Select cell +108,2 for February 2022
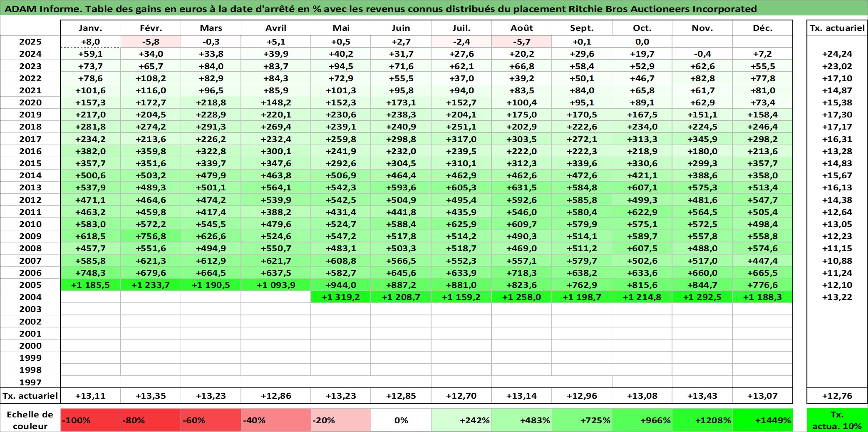 click(151, 78)
